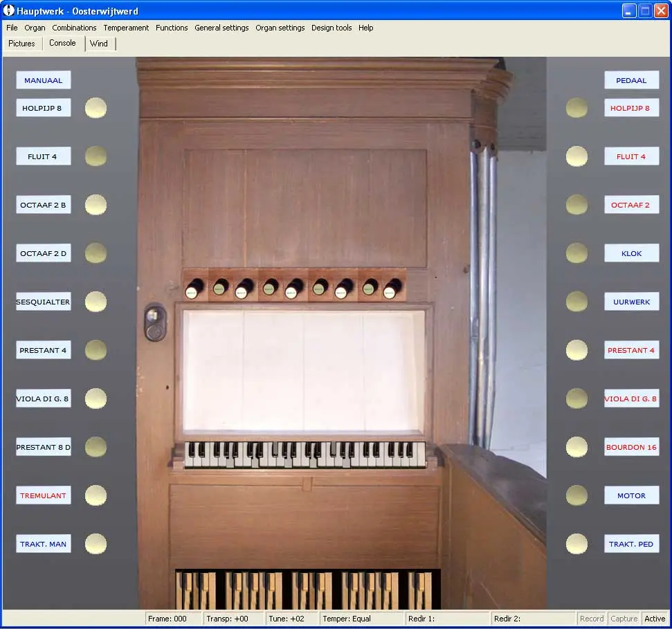Screen dimensions: 672x629
Task: Switch to the Wind tab
Action: (x=99, y=44)
